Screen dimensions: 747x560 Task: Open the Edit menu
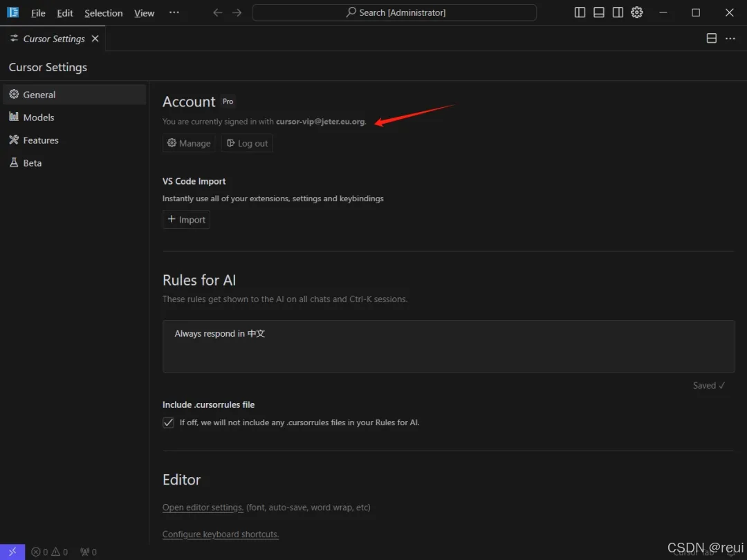click(x=65, y=13)
